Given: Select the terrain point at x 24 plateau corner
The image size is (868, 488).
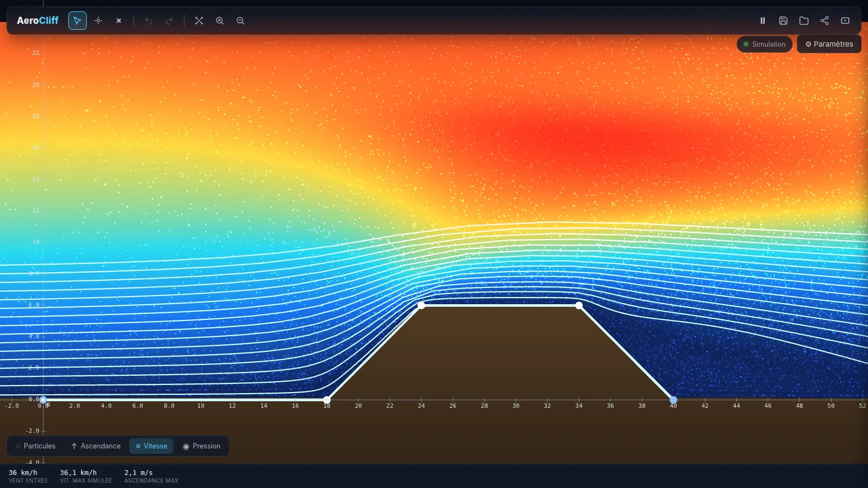Looking at the screenshot, I should pos(422,306).
